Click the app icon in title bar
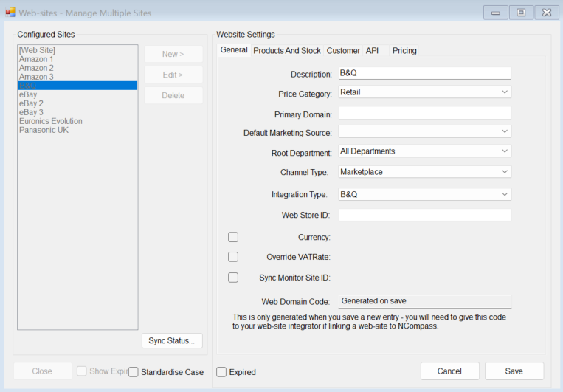563x392 pixels. tap(10, 12)
